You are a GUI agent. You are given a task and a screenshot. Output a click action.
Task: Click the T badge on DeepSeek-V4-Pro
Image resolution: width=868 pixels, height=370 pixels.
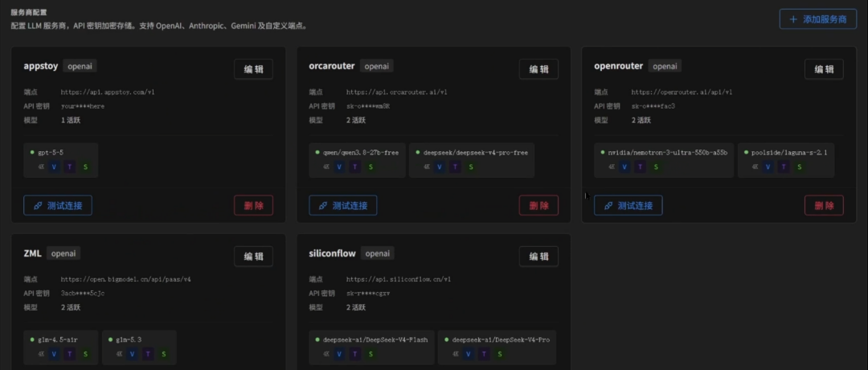tap(484, 354)
